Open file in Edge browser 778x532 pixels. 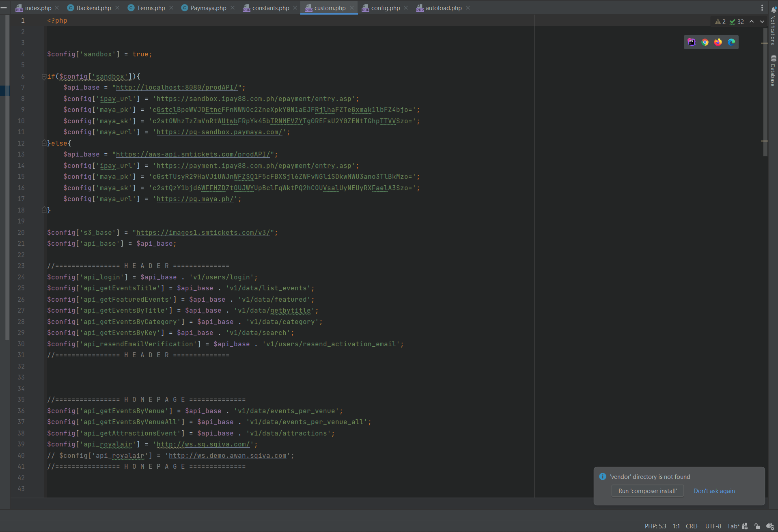(x=731, y=42)
